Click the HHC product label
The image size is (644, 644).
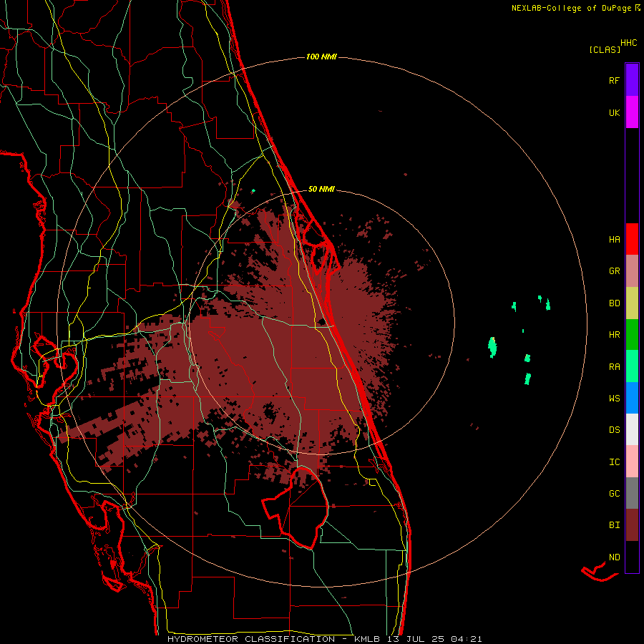pos(628,43)
